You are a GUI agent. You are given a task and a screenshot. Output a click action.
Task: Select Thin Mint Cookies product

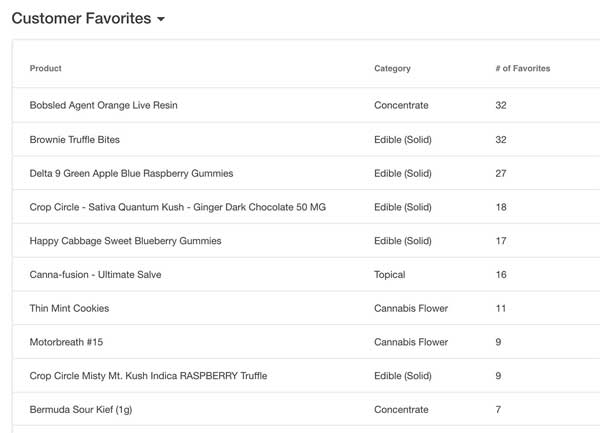pyautogui.click(x=69, y=308)
